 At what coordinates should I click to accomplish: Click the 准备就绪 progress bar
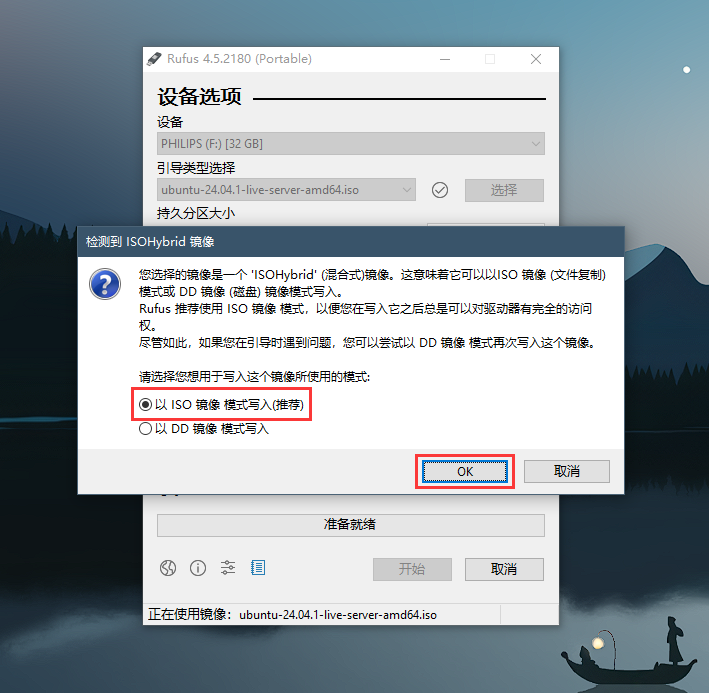pyautogui.click(x=351, y=525)
